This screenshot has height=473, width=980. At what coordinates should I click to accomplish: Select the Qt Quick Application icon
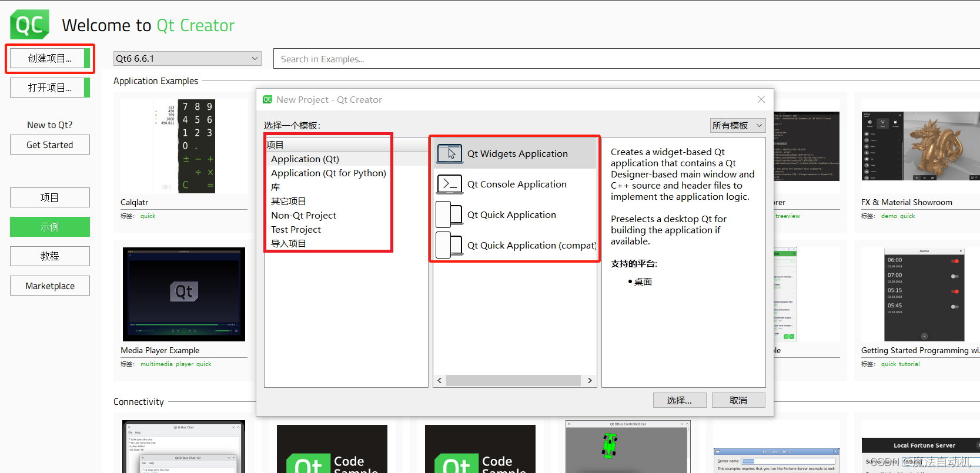coord(450,215)
